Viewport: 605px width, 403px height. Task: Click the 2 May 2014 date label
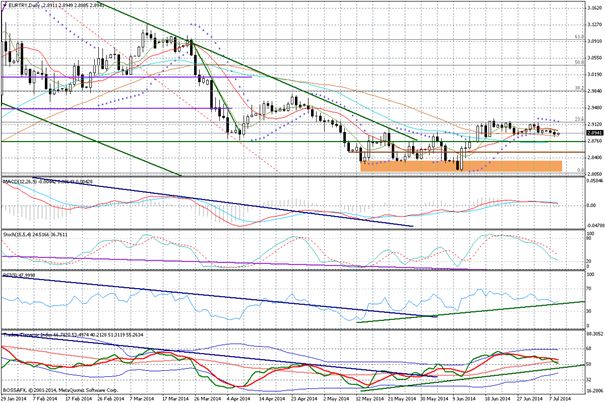(x=336, y=398)
